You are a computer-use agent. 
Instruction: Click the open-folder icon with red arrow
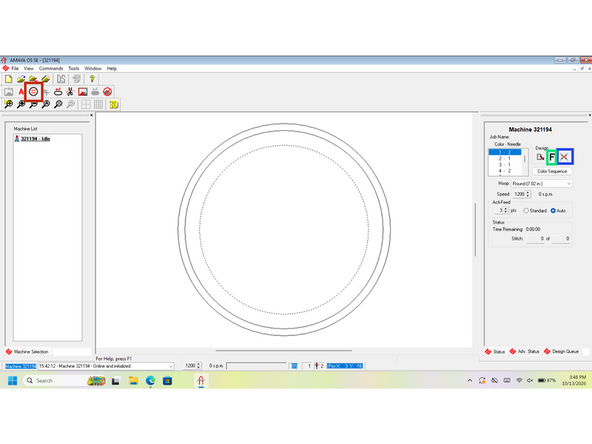pos(33,79)
